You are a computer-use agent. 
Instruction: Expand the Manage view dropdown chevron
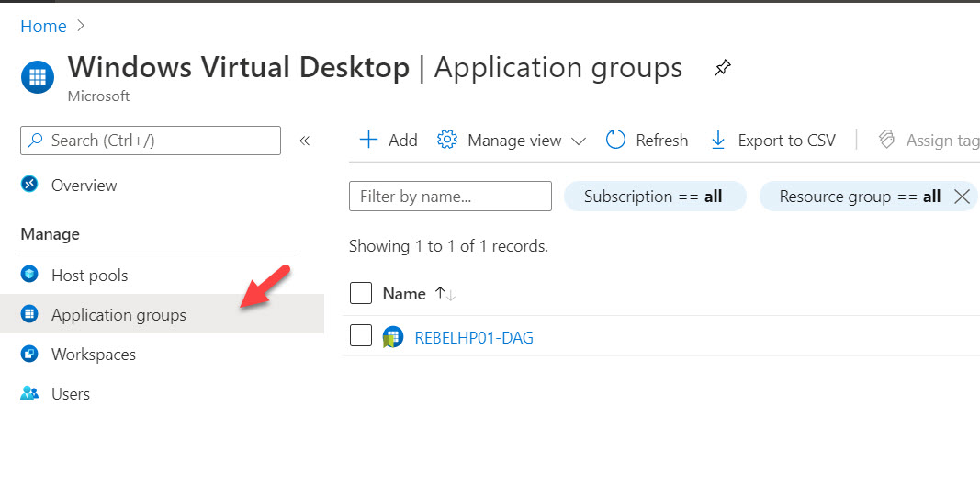[x=578, y=141]
